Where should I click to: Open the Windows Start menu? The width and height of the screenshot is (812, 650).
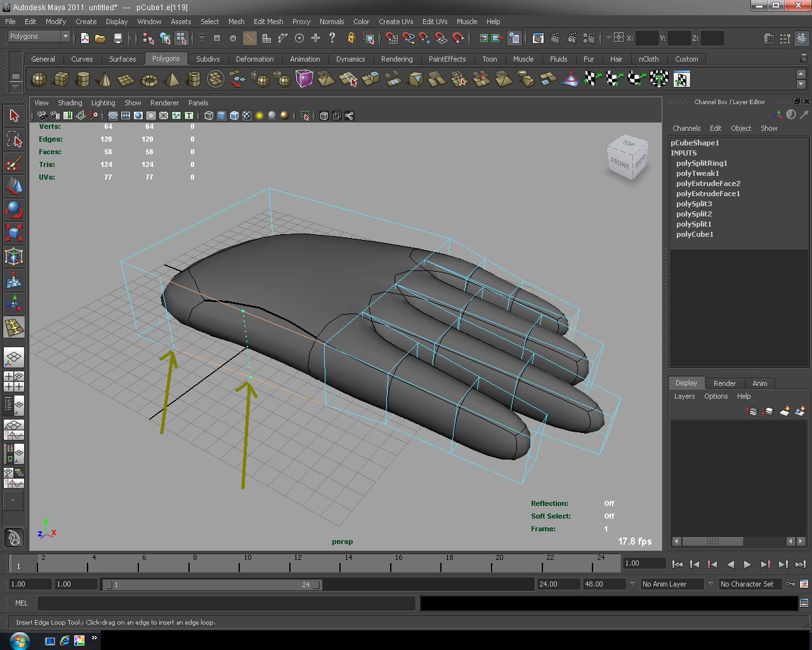pos(18,640)
